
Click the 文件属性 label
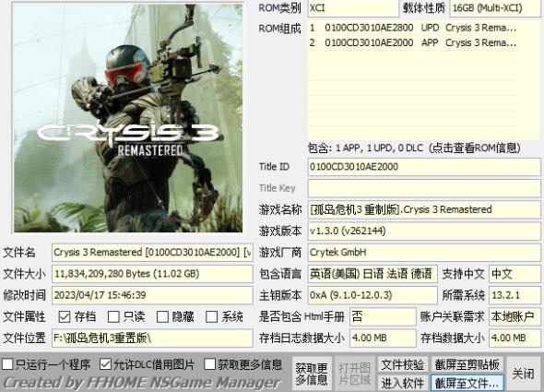pyautogui.click(x=24, y=316)
